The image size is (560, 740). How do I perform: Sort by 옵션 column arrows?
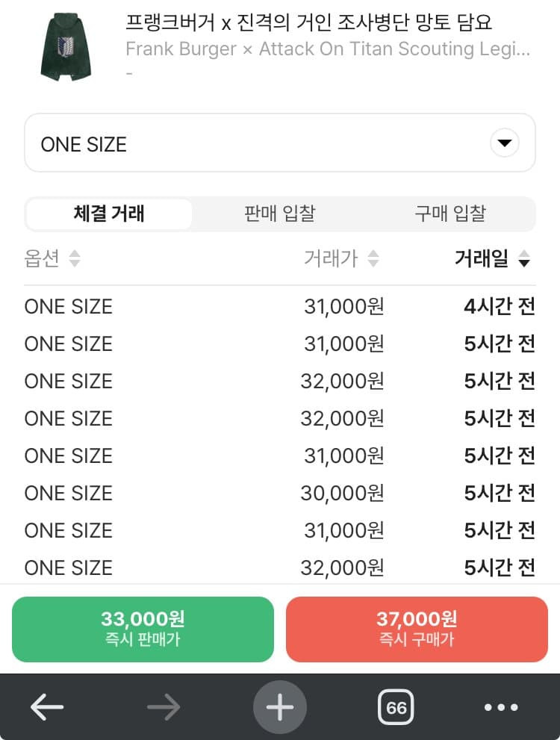click(74, 259)
